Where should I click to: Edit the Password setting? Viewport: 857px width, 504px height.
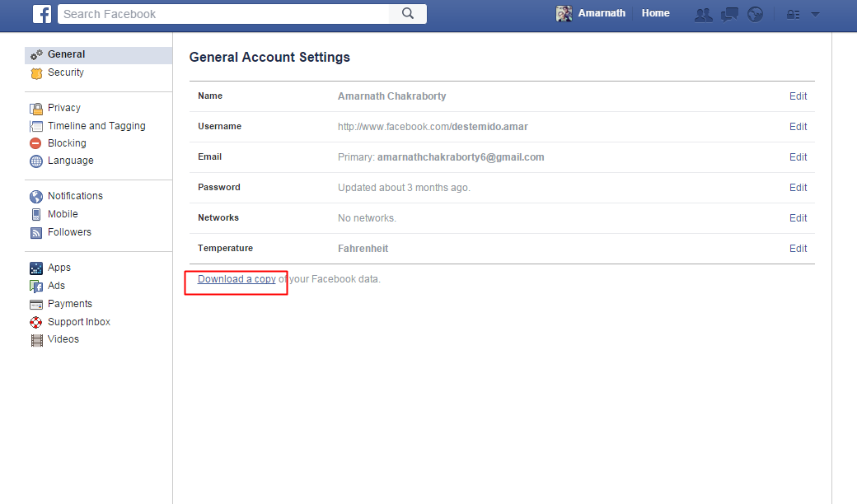(x=798, y=188)
